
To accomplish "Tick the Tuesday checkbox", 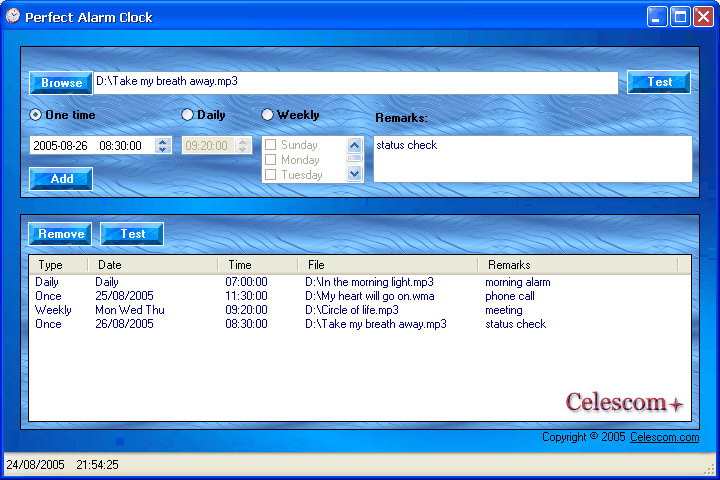I will tap(270, 175).
